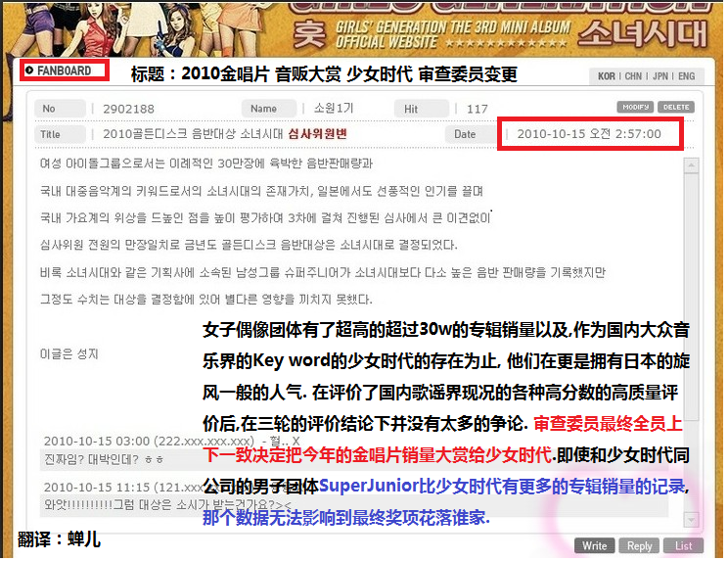Select post number 2902188
Image resolution: width=728 pixels, height=561 pixels.
coord(128,109)
